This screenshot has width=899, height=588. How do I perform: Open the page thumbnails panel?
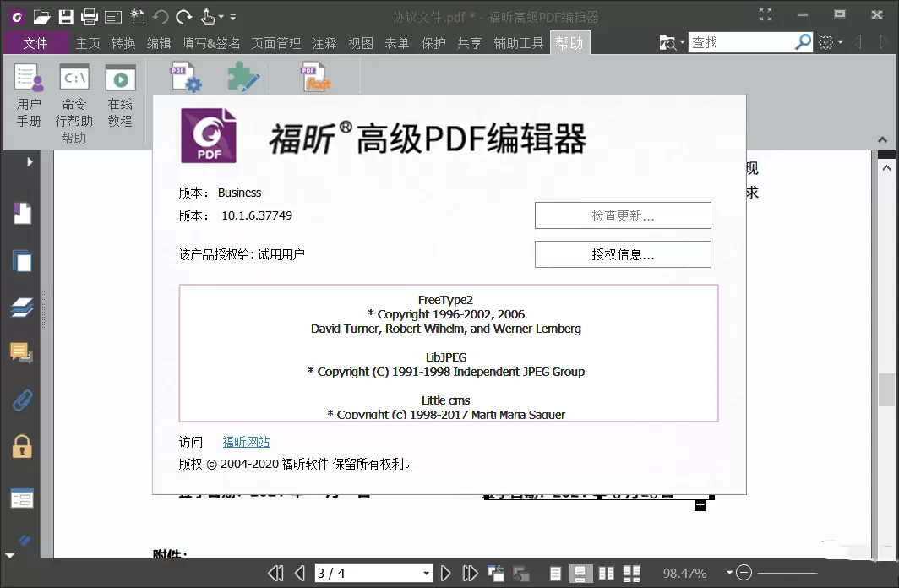[22, 260]
